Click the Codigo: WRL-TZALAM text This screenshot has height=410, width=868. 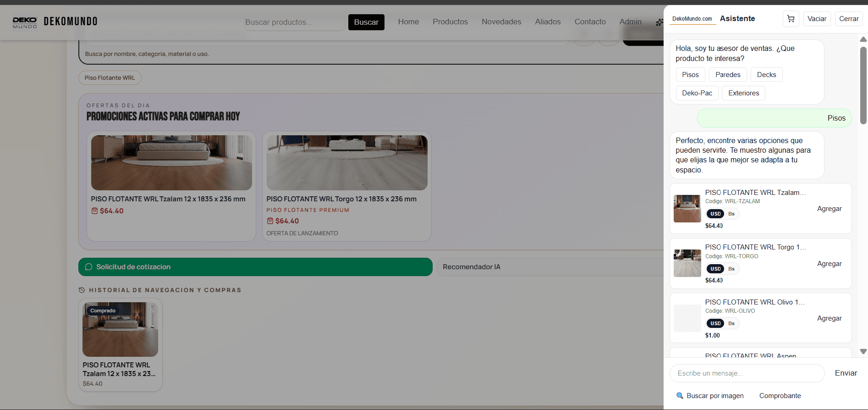pyautogui.click(x=732, y=201)
